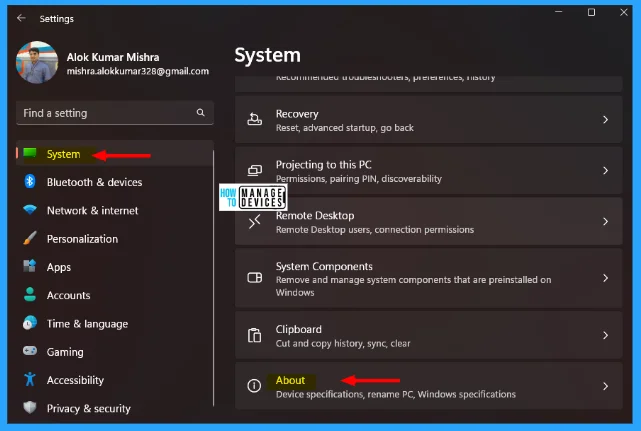Click 'Reset, advanced startup, go back' description

pos(345,128)
